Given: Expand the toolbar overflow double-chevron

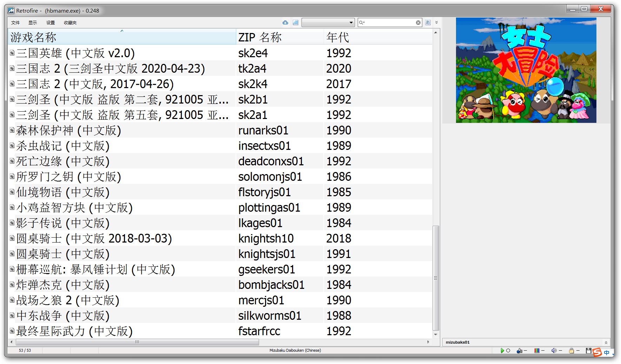Looking at the screenshot, I should 436,22.
